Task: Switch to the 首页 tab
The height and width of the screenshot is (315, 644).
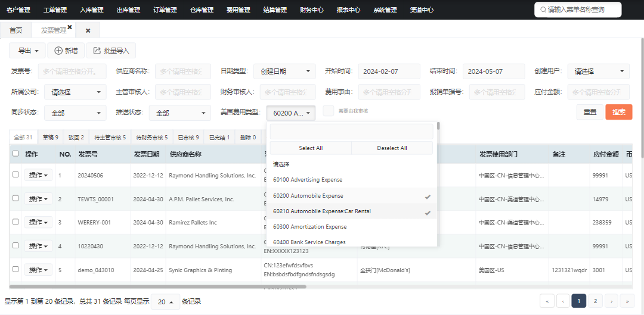Action: coord(16,30)
